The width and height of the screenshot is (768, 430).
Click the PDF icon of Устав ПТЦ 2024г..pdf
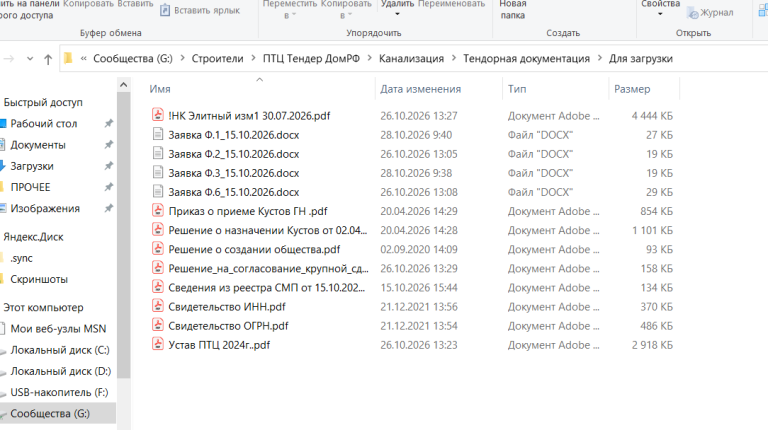[x=158, y=344]
